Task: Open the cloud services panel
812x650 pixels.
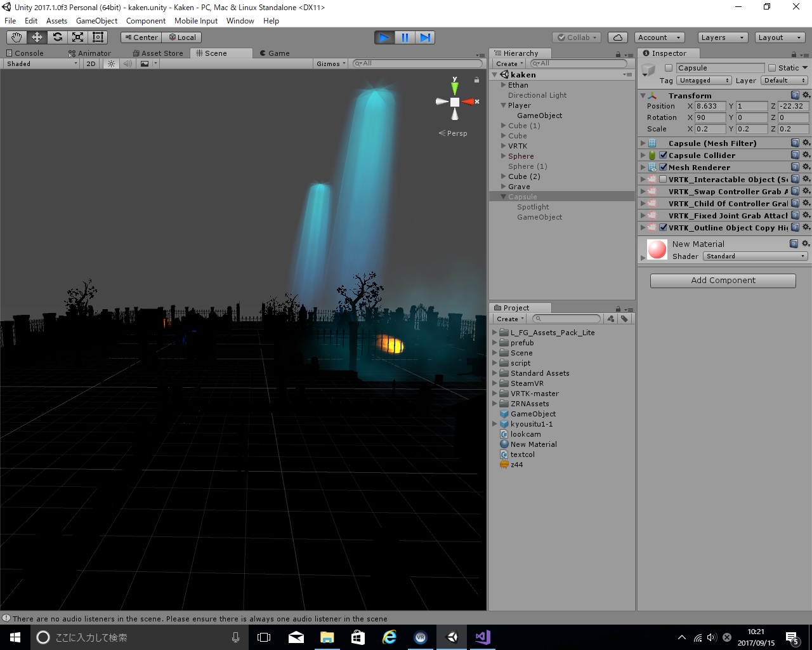Action: (x=617, y=37)
